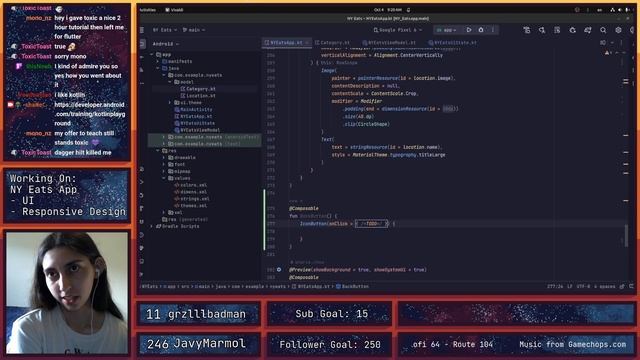Viewport: 640px width, 360px height.
Task: Click the warnings indicator at the editor's top right
Action: click(607, 53)
